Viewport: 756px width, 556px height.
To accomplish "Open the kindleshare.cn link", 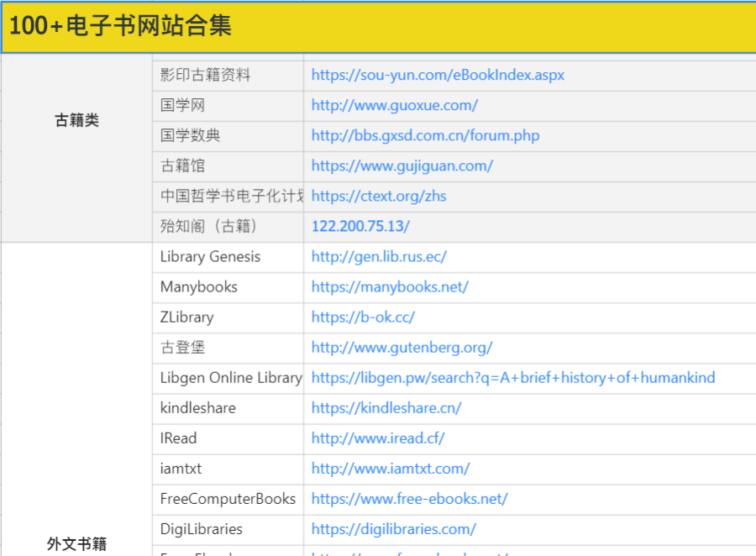I will click(386, 408).
